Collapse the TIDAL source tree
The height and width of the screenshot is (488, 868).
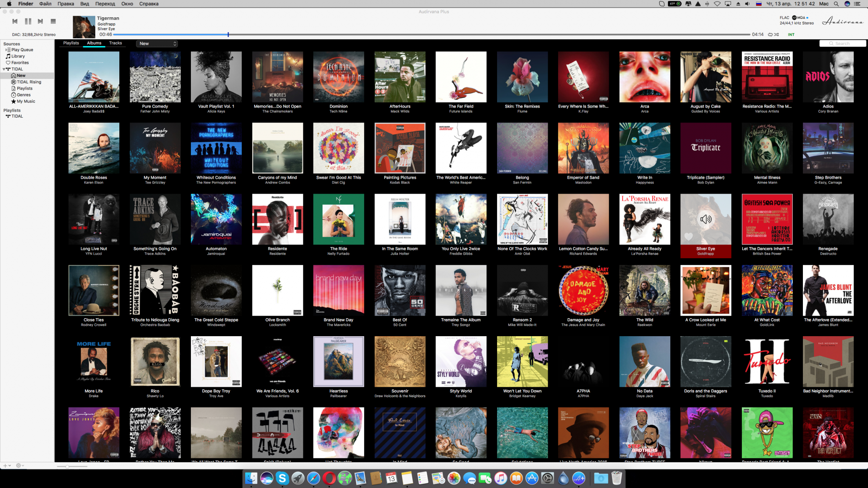(4, 69)
